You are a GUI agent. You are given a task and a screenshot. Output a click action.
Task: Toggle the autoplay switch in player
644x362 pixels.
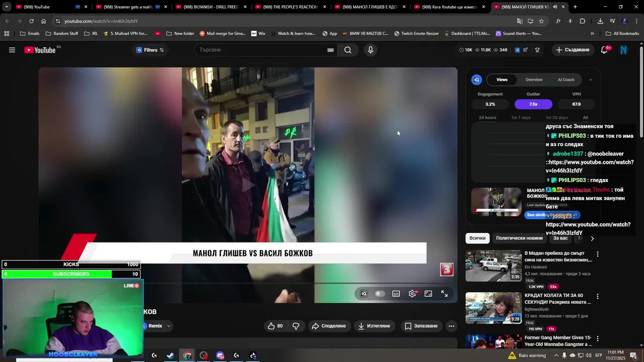click(x=380, y=294)
